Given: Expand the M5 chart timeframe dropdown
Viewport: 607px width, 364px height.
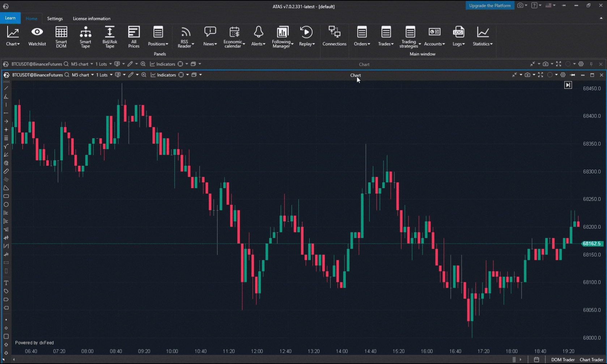Looking at the screenshot, I should 83,75.
